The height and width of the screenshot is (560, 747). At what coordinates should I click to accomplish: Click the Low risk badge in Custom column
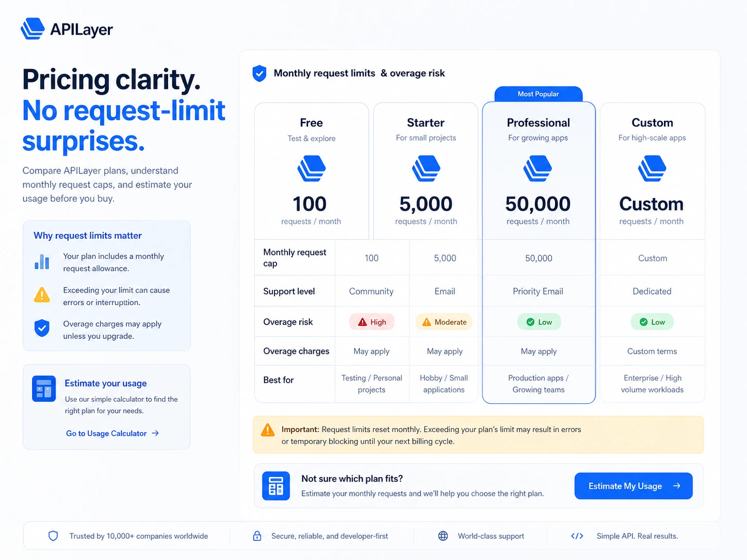pos(652,322)
